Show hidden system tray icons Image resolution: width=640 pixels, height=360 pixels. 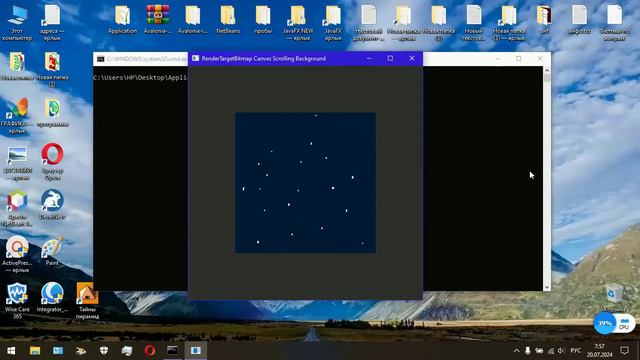pyautogui.click(x=516, y=351)
